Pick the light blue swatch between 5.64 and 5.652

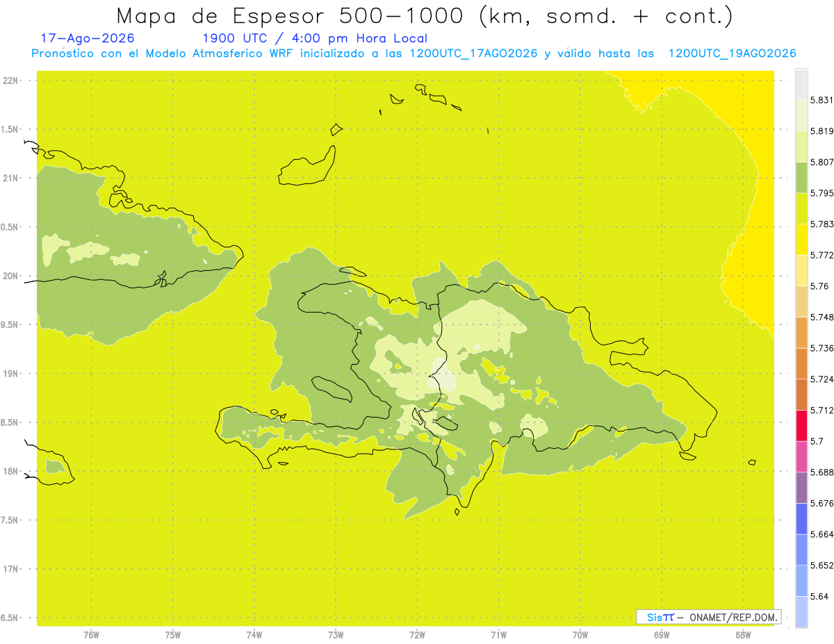point(801,581)
